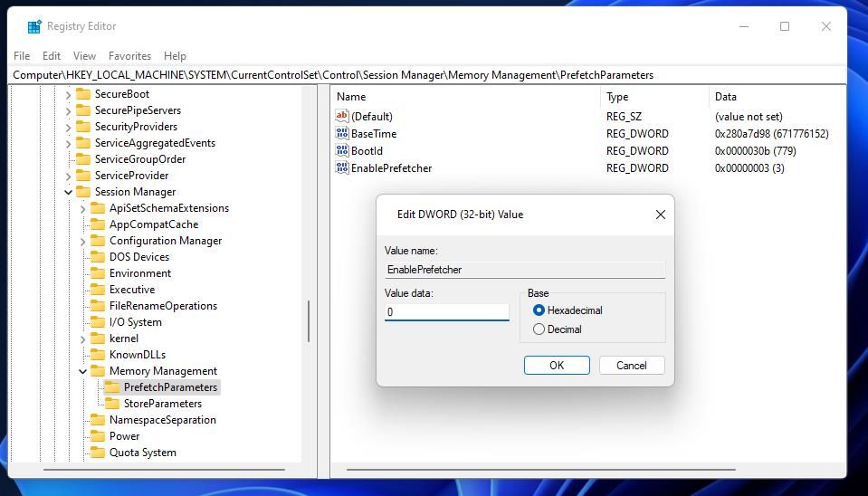Click the Memory Management folder icon

coord(98,371)
